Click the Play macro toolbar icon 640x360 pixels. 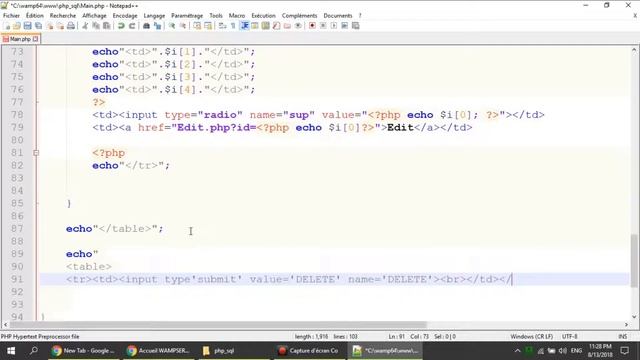click(x=333, y=26)
